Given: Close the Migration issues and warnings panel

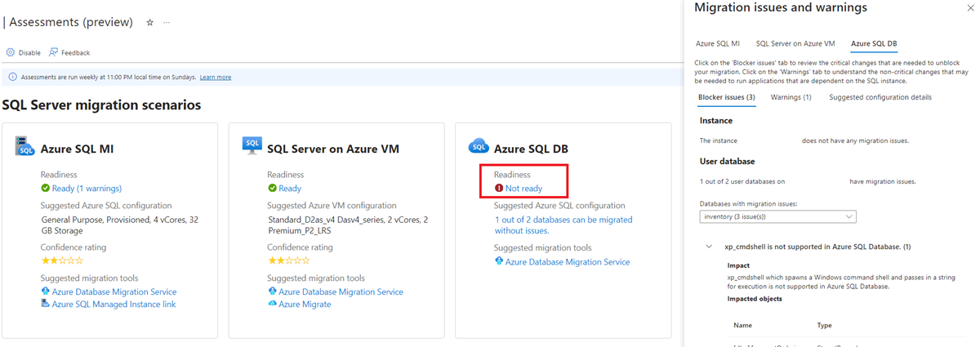Looking at the screenshot, I should pos(970,7).
